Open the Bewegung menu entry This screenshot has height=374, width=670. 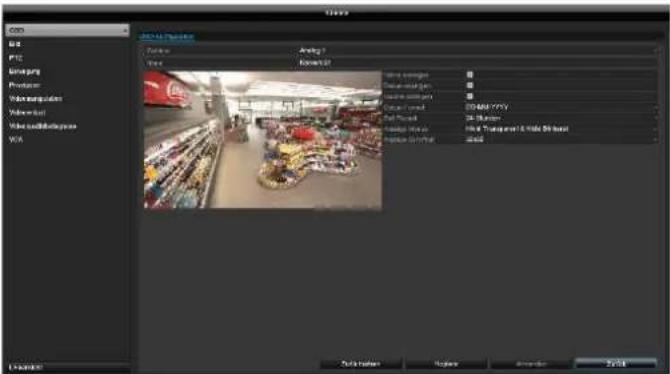[x=24, y=71]
